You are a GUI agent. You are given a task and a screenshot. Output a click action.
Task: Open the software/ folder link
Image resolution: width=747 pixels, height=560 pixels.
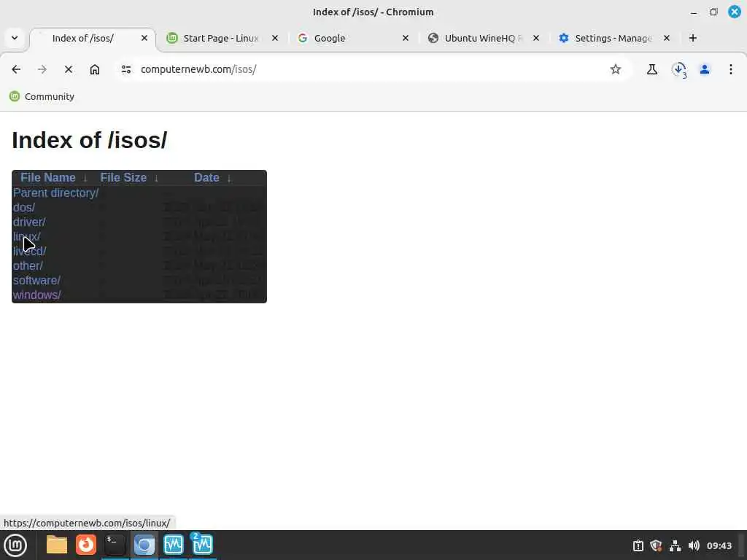click(36, 281)
